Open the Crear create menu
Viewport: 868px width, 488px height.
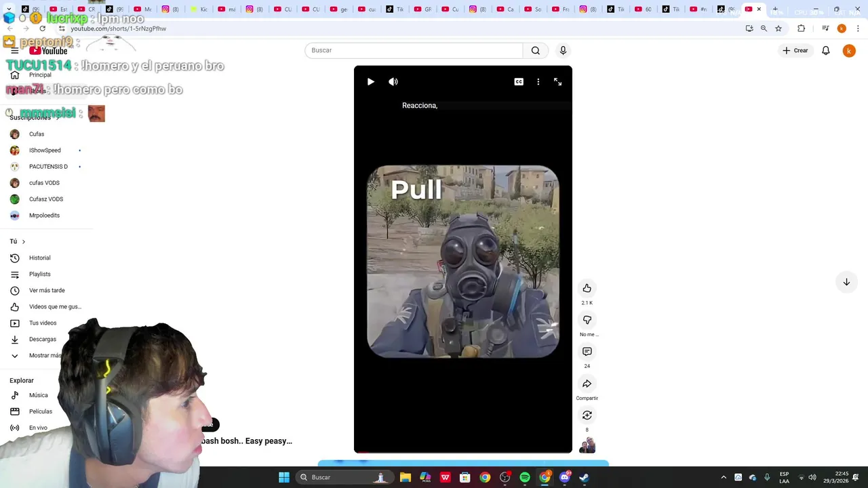coord(795,50)
